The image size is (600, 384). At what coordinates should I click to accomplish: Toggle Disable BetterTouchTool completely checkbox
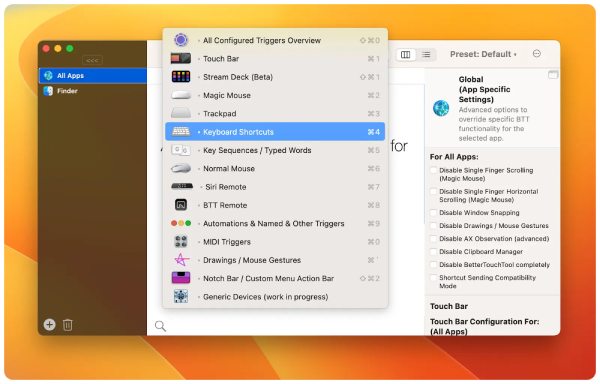pyautogui.click(x=434, y=265)
